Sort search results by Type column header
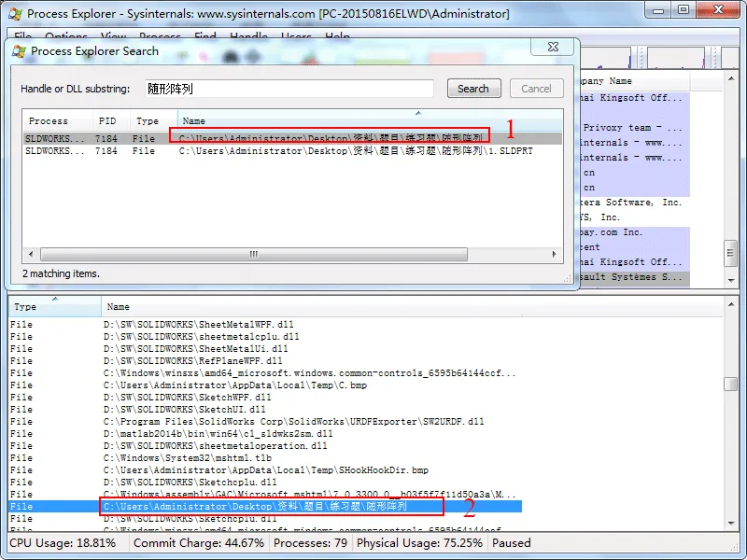Viewport: 747px width, 560px height. click(x=154, y=121)
